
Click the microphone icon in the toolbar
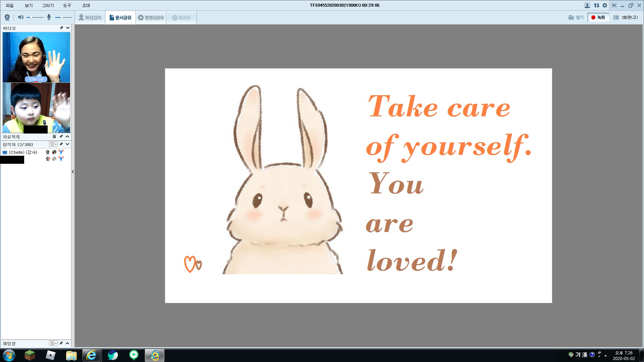pos(49,17)
